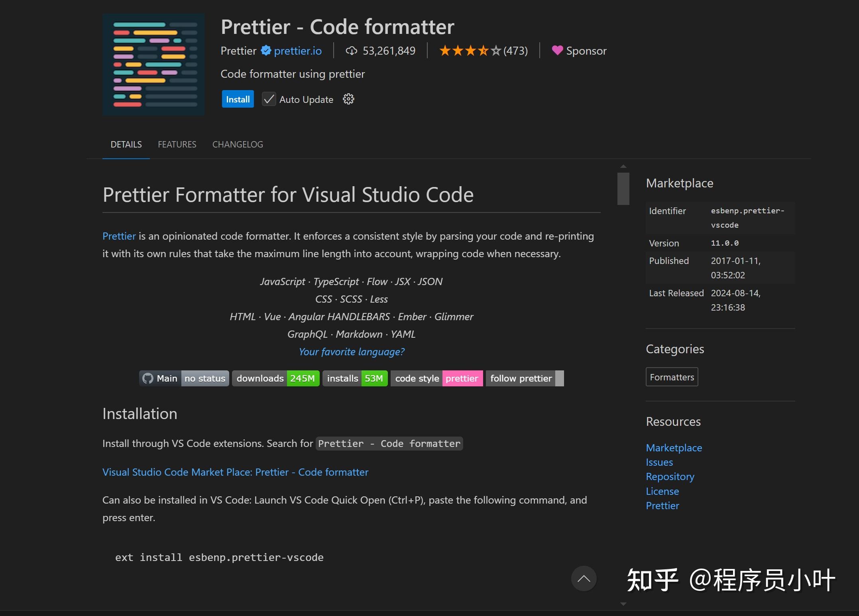Open the Prettier resource link
The width and height of the screenshot is (859, 616).
(x=662, y=506)
